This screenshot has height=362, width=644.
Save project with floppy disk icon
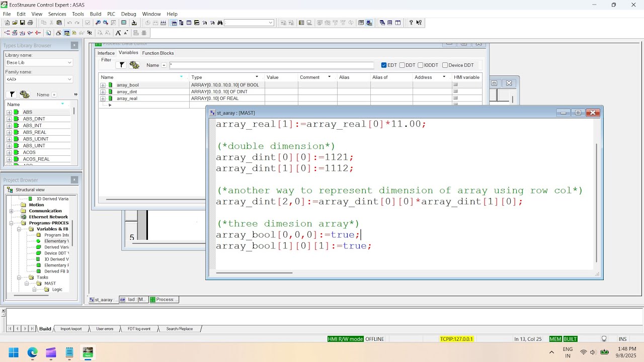click(x=22, y=23)
